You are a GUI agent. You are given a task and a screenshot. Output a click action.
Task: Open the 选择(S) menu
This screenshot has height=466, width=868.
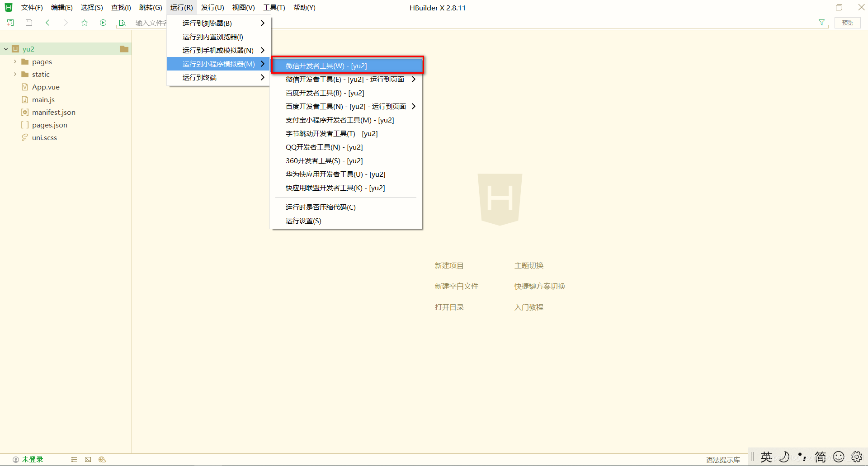tap(92, 8)
